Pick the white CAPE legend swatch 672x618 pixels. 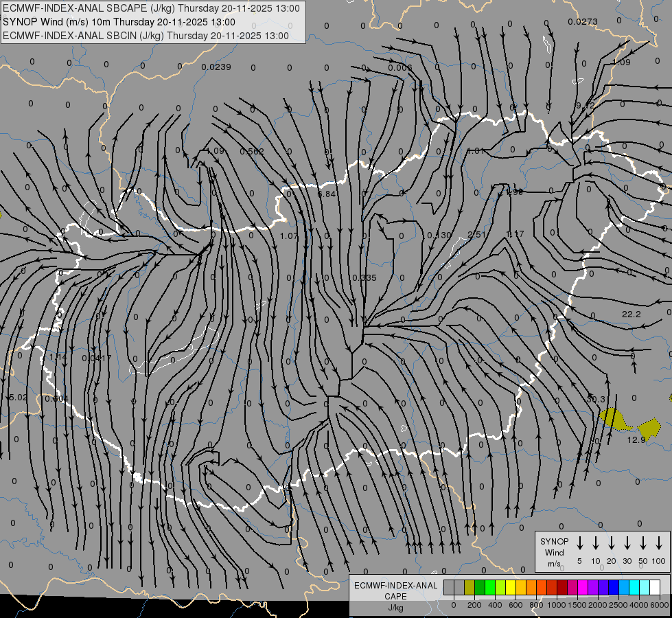point(656,587)
